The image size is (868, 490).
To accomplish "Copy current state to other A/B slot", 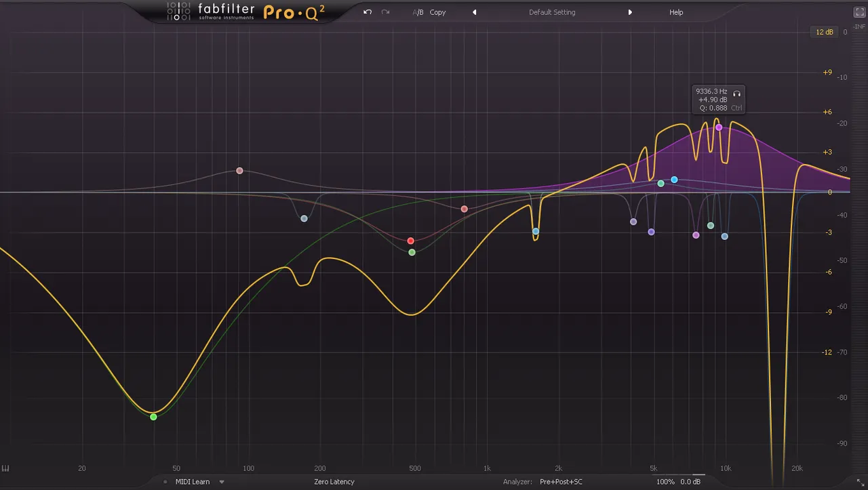I will (438, 12).
